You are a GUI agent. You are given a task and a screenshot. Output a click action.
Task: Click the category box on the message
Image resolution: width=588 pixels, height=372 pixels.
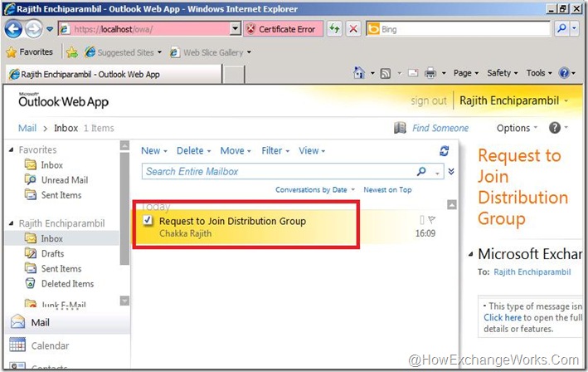(422, 219)
